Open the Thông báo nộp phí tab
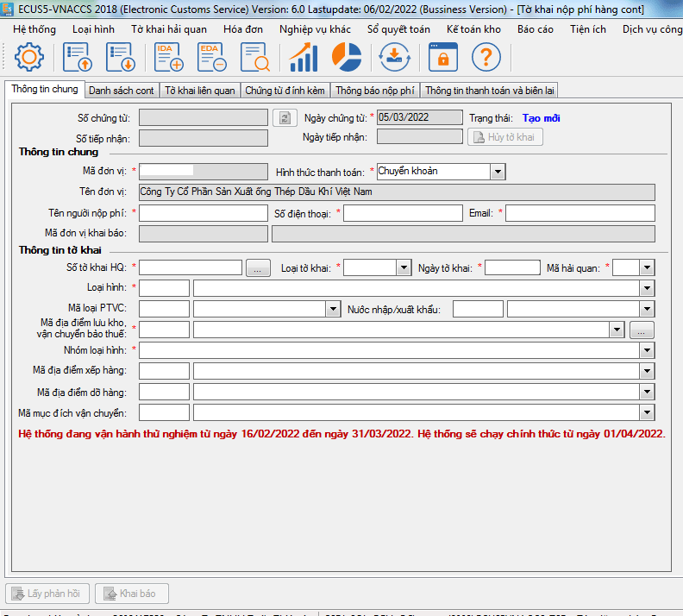This screenshot has width=683, height=616. click(374, 90)
